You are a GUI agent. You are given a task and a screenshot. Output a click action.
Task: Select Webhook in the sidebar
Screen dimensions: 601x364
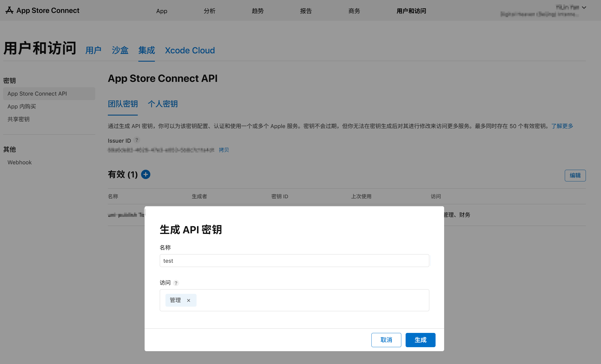click(x=19, y=162)
